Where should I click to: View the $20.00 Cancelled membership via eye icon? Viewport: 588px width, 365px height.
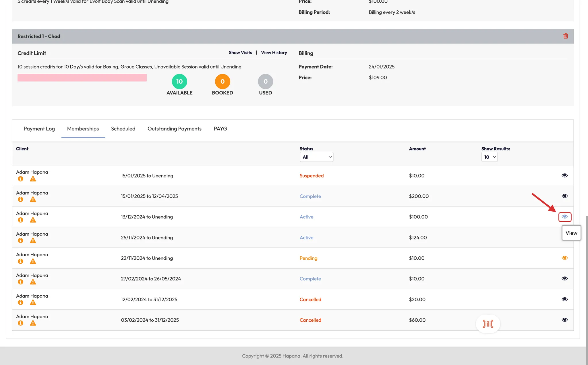(564, 299)
